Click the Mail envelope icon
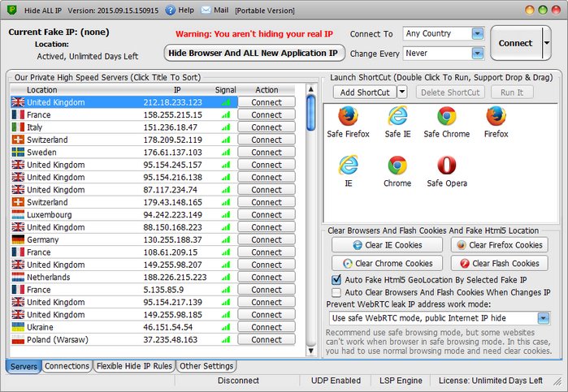Image resolution: width=568 pixels, height=392 pixels. pos(206,10)
